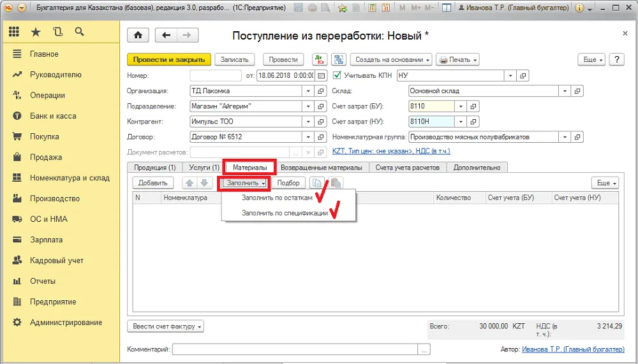The image size is (638, 364).
Task: Open Договор № 6512 record
Action: [x=321, y=137]
